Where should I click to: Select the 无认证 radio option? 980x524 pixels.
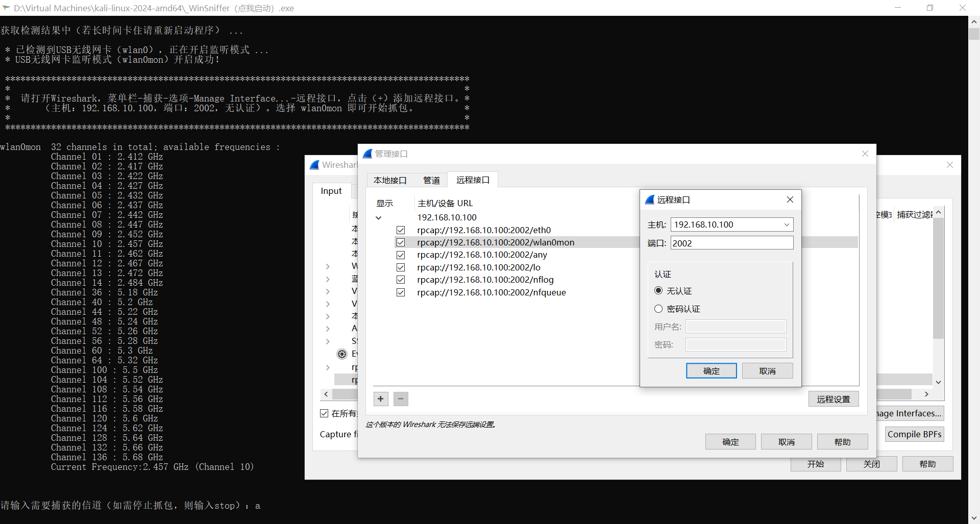click(x=658, y=291)
